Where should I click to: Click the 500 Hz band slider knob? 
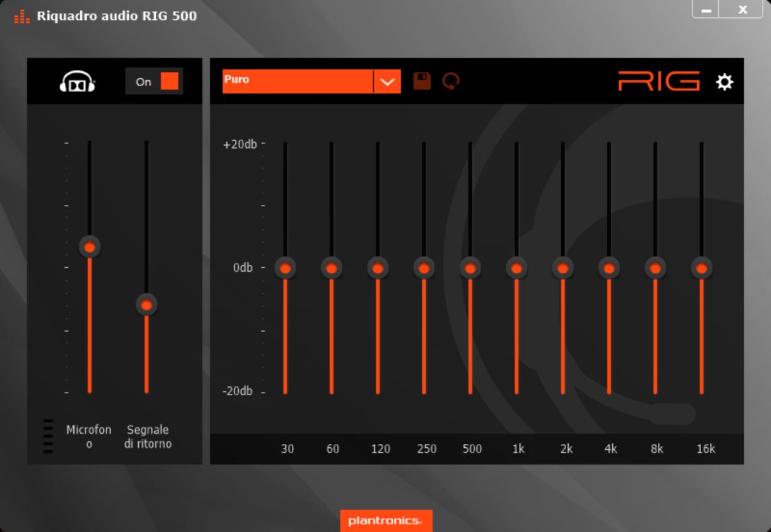(x=470, y=268)
